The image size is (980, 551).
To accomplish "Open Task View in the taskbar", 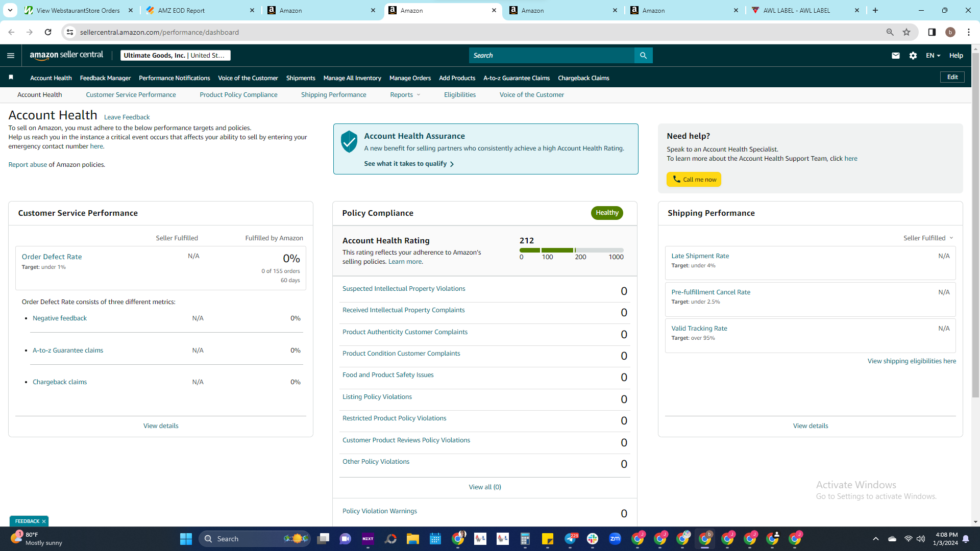I will tap(323, 539).
